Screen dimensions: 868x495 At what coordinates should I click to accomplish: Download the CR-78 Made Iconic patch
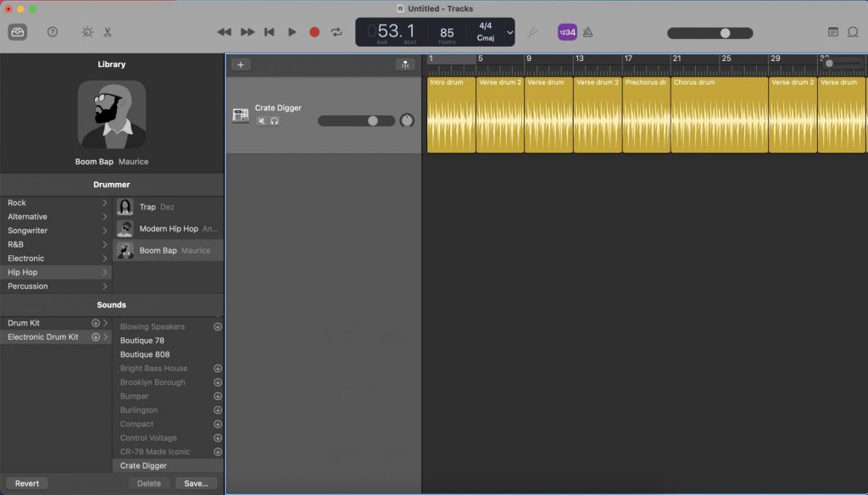point(218,452)
